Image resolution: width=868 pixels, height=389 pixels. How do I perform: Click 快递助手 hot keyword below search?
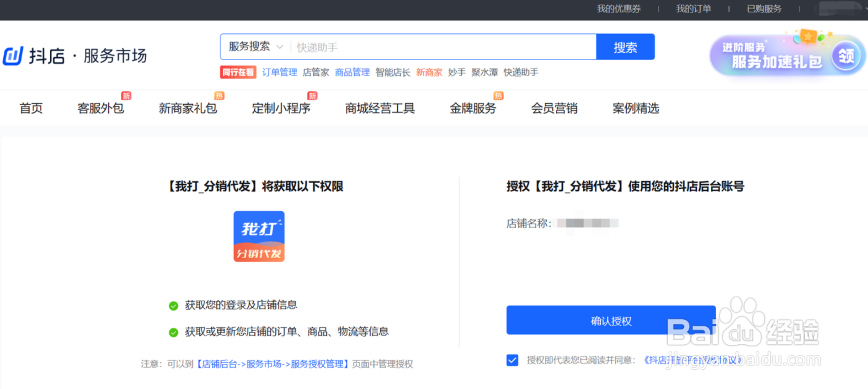click(521, 72)
